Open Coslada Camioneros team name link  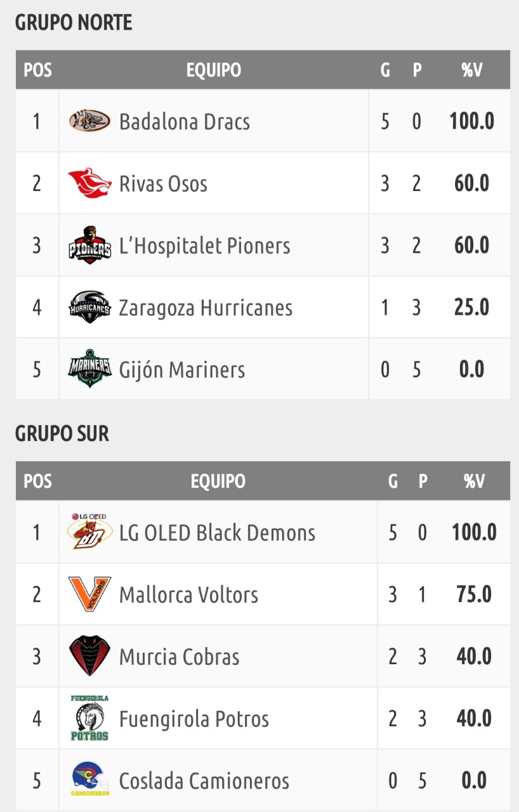[x=204, y=780]
